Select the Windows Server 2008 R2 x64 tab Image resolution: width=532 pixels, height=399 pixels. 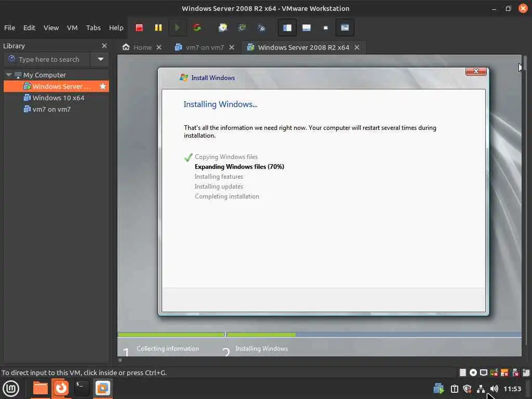point(299,47)
